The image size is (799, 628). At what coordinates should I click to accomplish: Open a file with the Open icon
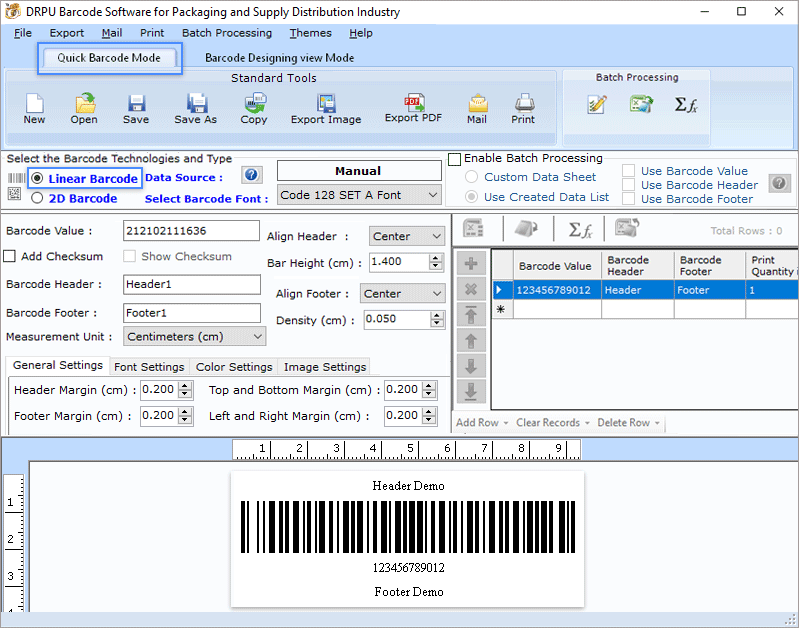[85, 103]
